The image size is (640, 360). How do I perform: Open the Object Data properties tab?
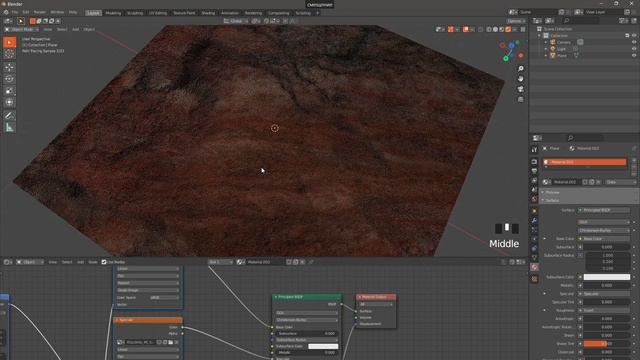(x=534, y=258)
